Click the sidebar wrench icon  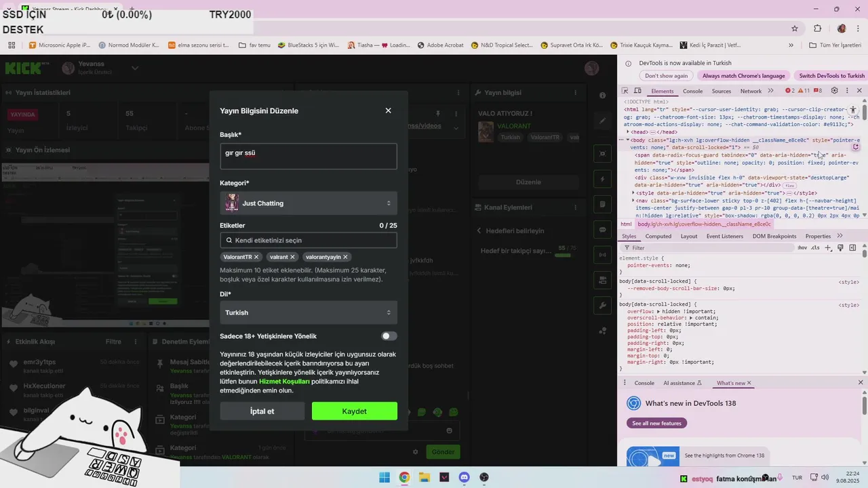[x=603, y=305]
